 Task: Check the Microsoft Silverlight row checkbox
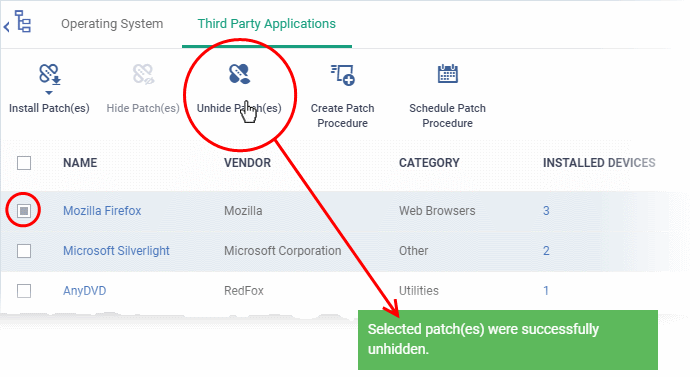24,251
